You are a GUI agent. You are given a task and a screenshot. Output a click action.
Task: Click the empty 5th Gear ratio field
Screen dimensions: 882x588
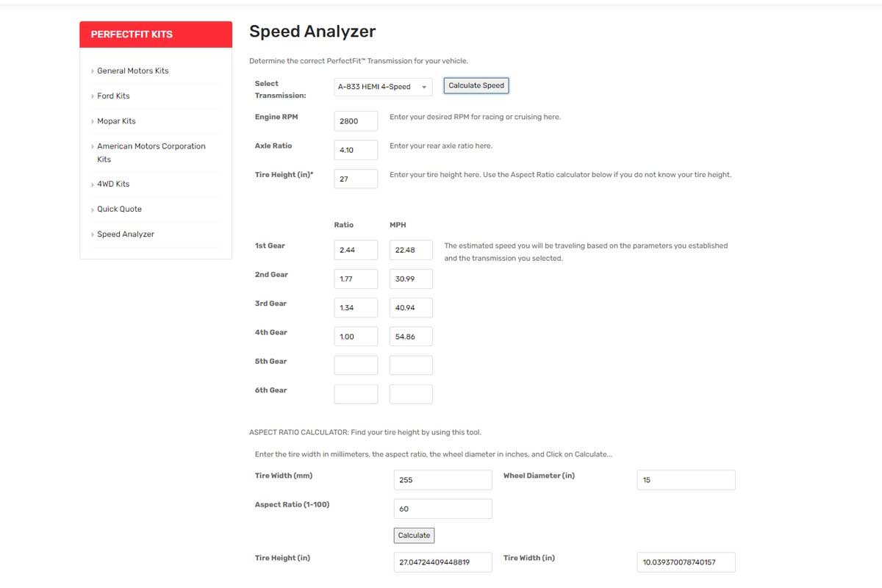[356, 365]
